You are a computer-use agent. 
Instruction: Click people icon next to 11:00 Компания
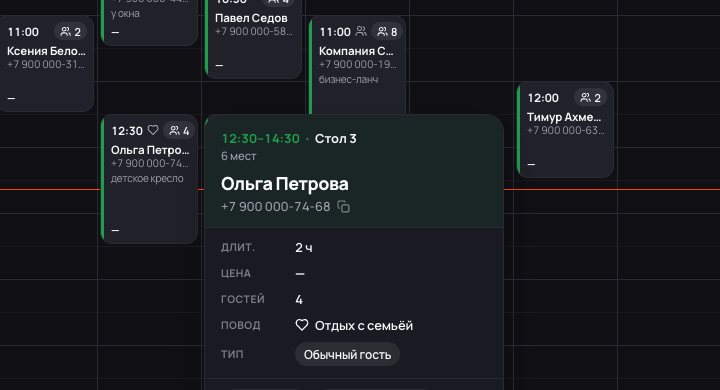[361, 31]
